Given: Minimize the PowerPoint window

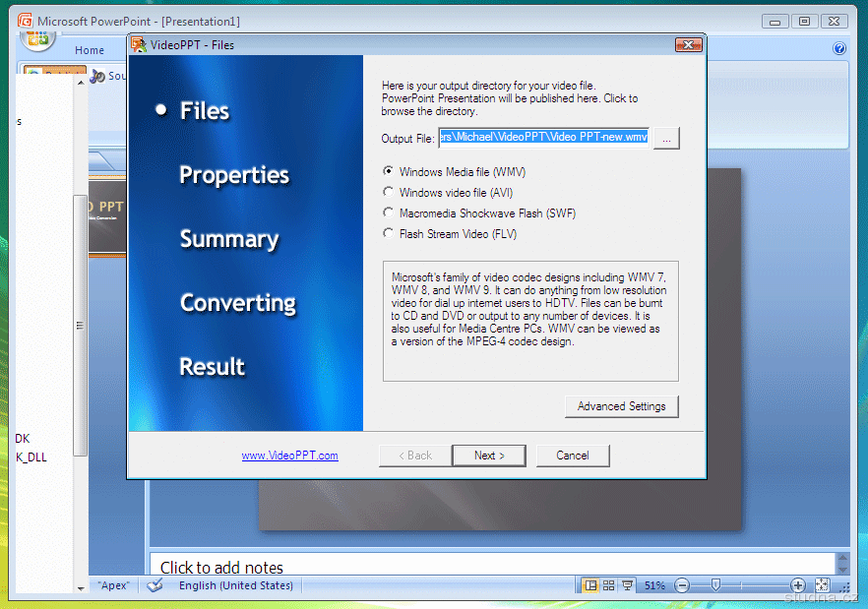Looking at the screenshot, I should pos(775,21).
